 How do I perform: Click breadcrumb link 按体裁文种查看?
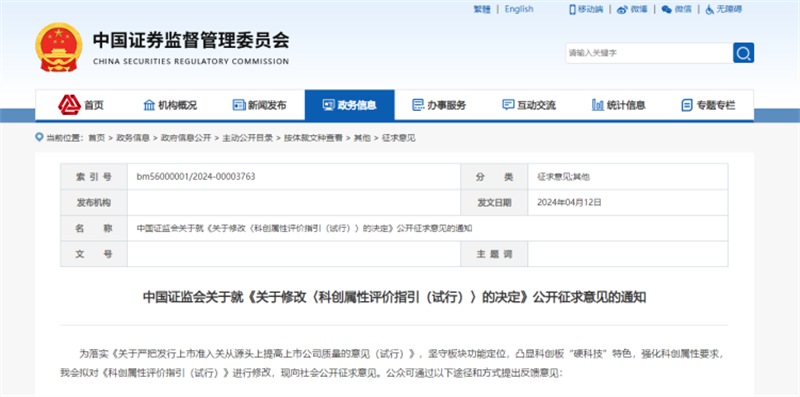pos(313,138)
